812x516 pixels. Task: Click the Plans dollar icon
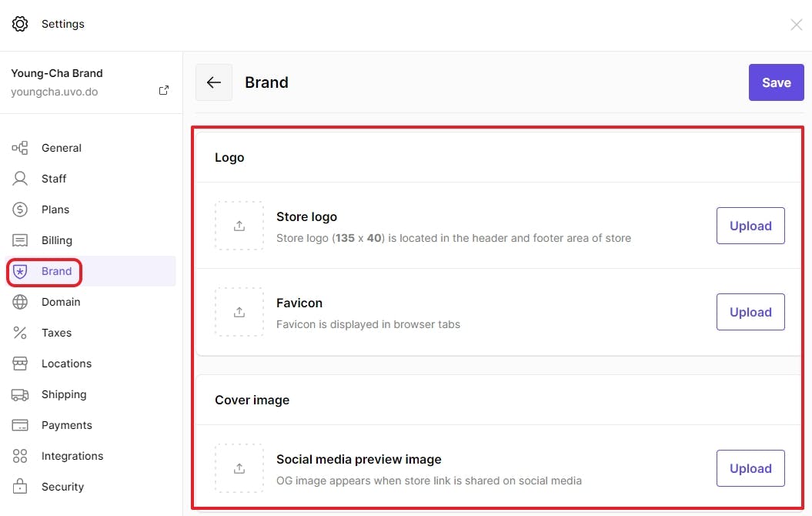coord(20,209)
